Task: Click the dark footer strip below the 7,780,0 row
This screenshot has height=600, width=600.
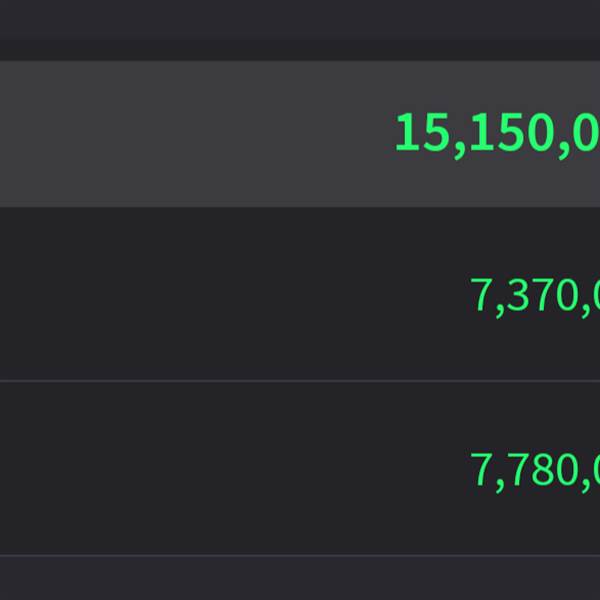Action: [x=300, y=578]
